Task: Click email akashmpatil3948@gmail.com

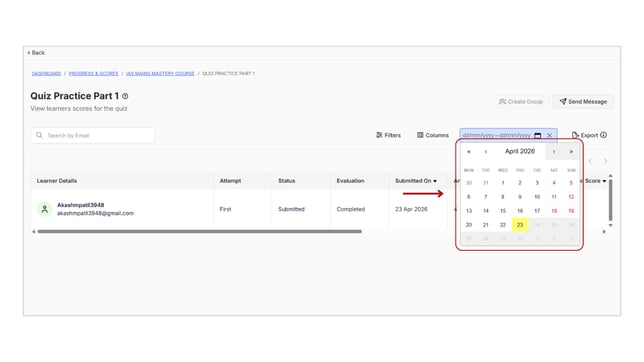Action: tap(95, 213)
